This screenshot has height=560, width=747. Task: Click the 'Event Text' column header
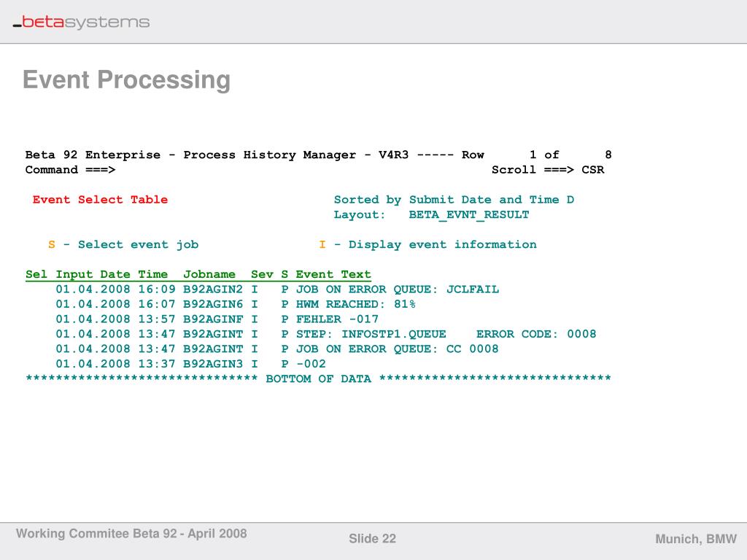pos(333,275)
